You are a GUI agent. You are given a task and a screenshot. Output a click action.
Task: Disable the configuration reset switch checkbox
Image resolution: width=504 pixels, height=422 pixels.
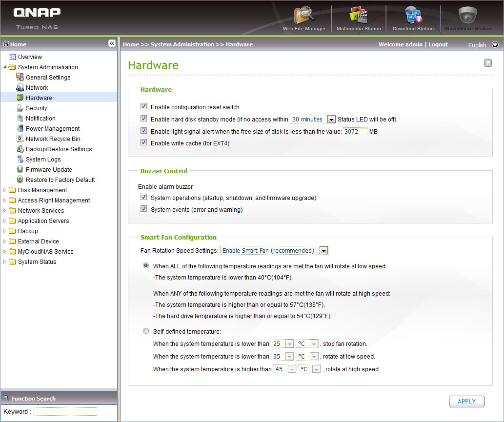pyautogui.click(x=143, y=106)
